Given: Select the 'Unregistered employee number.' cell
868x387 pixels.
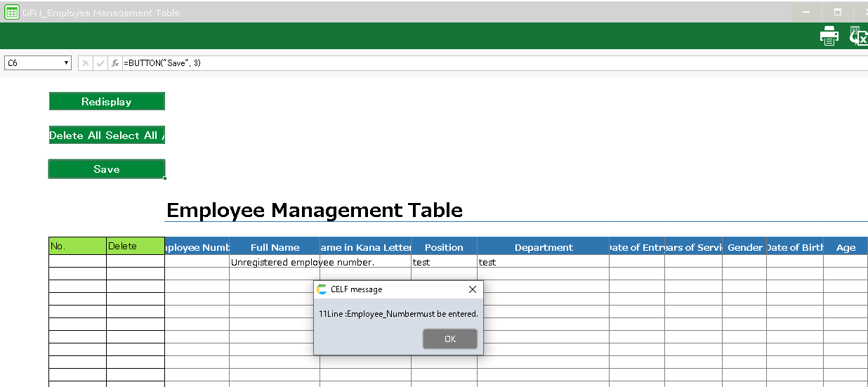Looking at the screenshot, I should (275, 262).
